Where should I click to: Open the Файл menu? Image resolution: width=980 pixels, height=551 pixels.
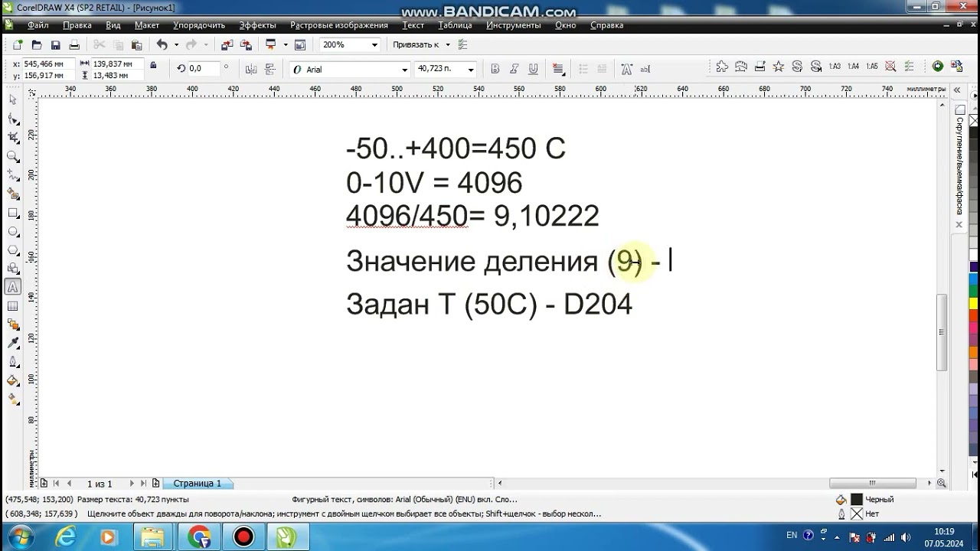(x=38, y=25)
